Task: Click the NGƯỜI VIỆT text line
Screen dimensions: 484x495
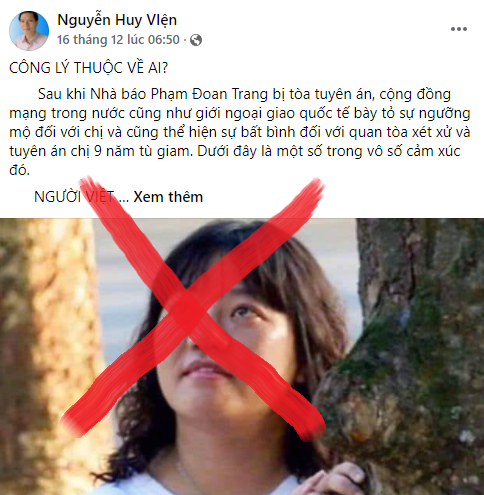Action: click(x=74, y=197)
